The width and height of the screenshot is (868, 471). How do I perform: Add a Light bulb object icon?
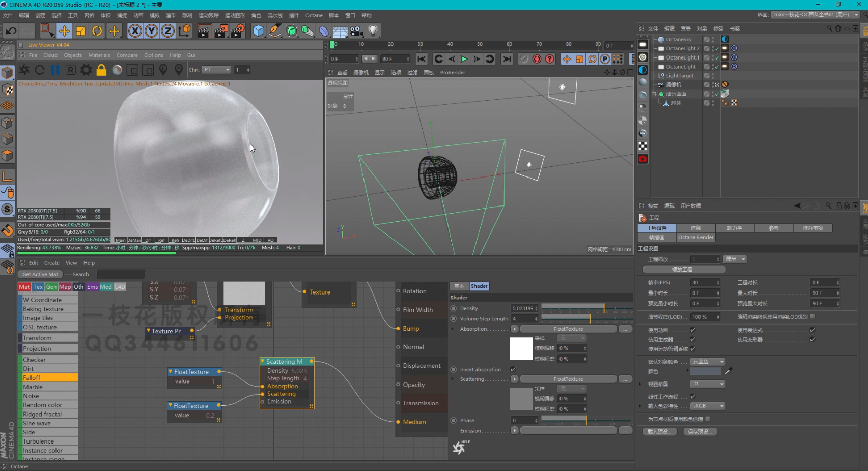[373, 31]
